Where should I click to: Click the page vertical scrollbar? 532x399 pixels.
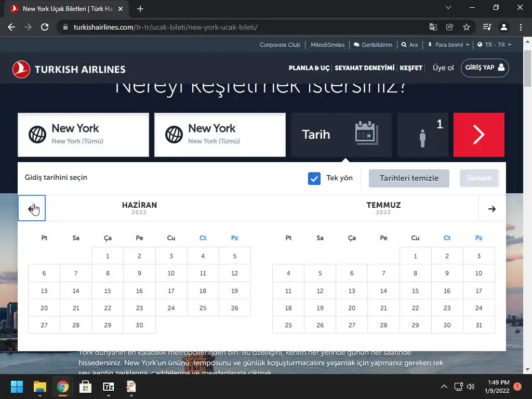pyautogui.click(x=527, y=68)
